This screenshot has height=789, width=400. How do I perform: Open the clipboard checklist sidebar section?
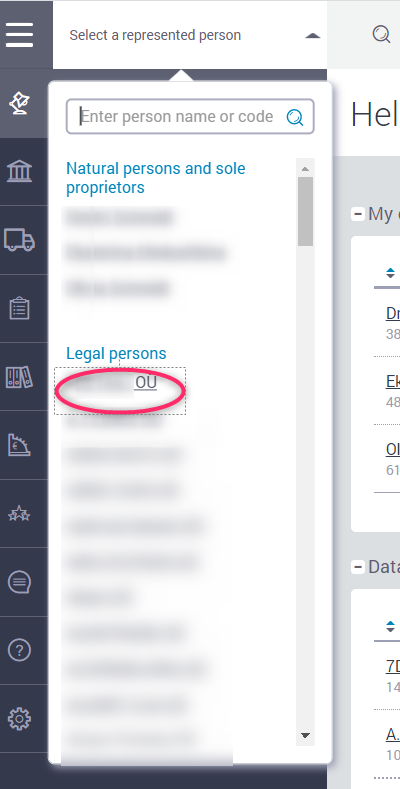20,308
